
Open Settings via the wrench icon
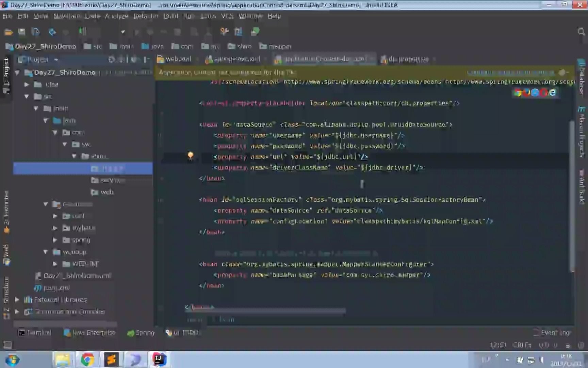pos(224,32)
